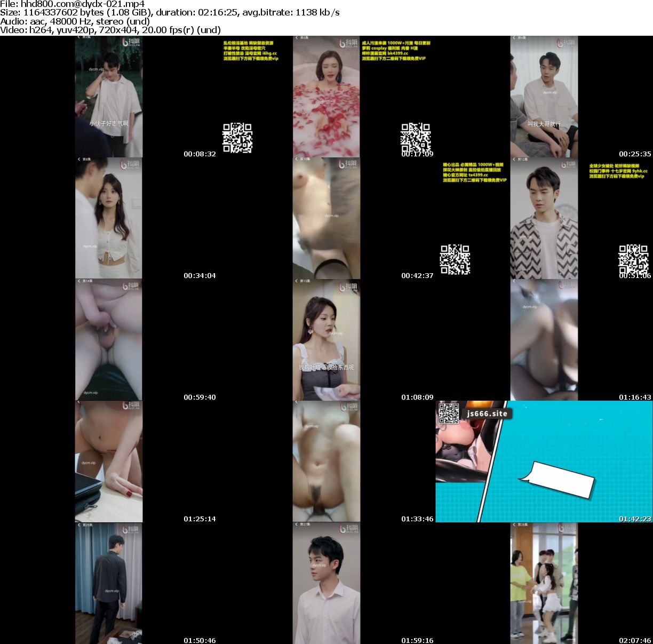The image size is (653, 644).
Task: Click the back arrow in the 01:59:16 frame
Action: pyautogui.click(x=297, y=524)
